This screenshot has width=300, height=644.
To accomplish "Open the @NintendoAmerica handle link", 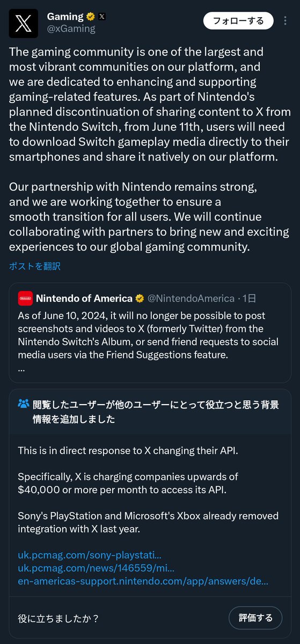I will (x=191, y=298).
